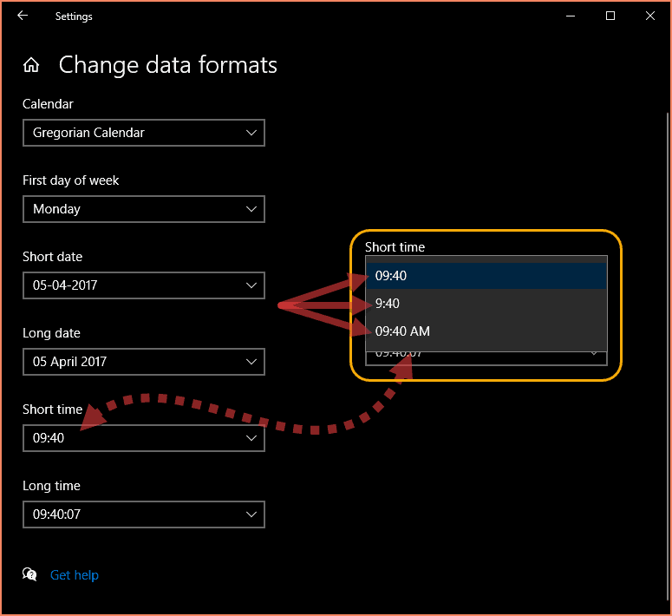672x616 pixels.
Task: Click the Settings title text in the title bar
Action: (x=74, y=16)
